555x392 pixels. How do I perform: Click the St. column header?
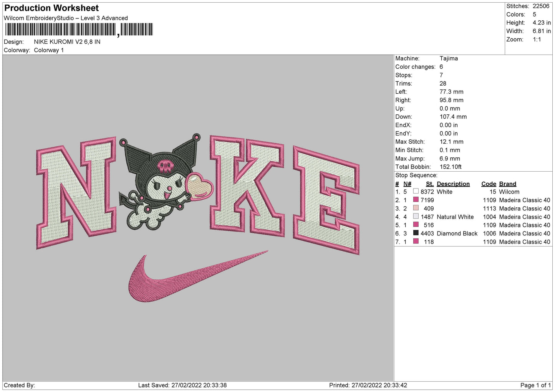[429, 184]
